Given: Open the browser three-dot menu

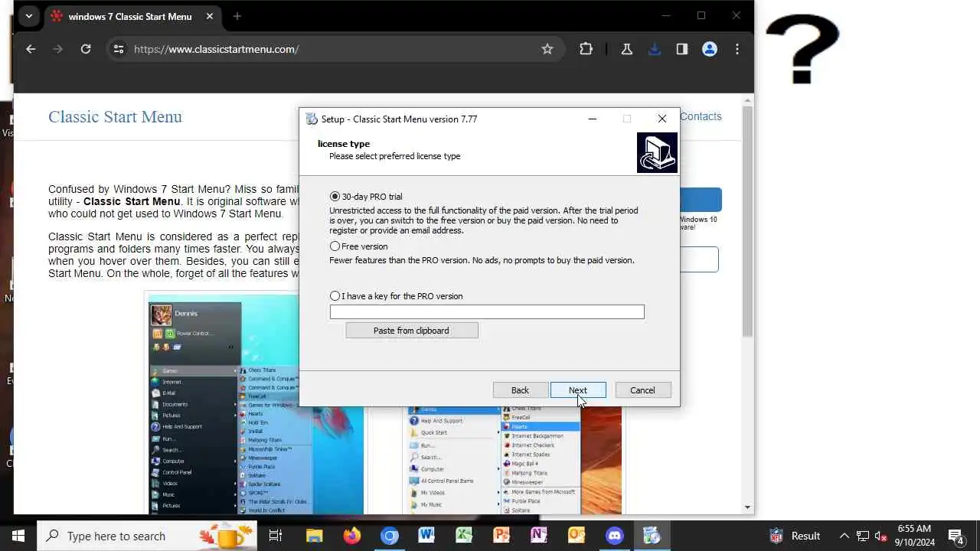Looking at the screenshot, I should pos(737,49).
